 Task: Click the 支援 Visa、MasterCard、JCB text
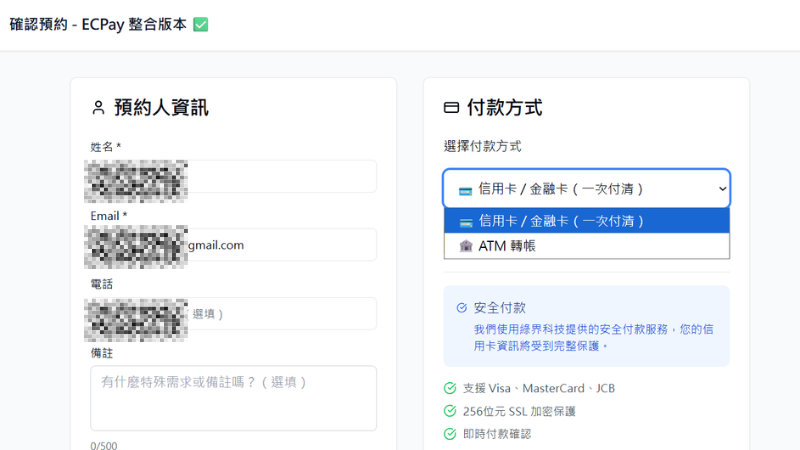[539, 388]
